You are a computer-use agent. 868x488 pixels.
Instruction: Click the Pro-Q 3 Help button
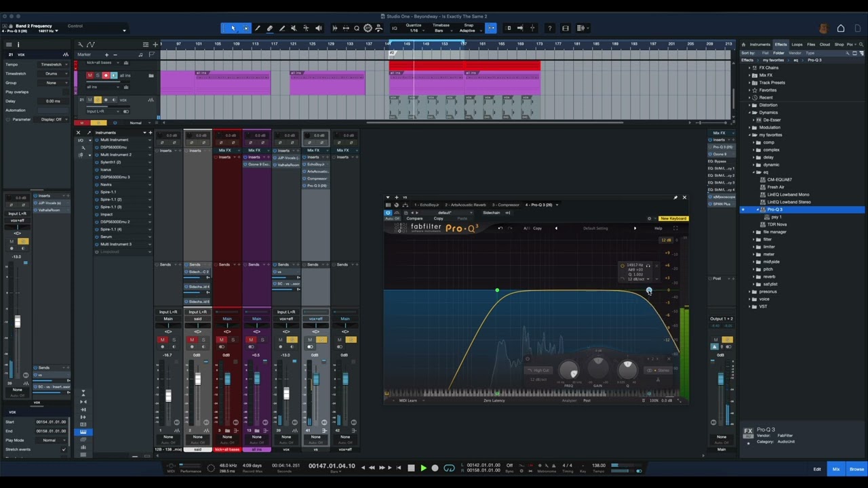pyautogui.click(x=658, y=228)
